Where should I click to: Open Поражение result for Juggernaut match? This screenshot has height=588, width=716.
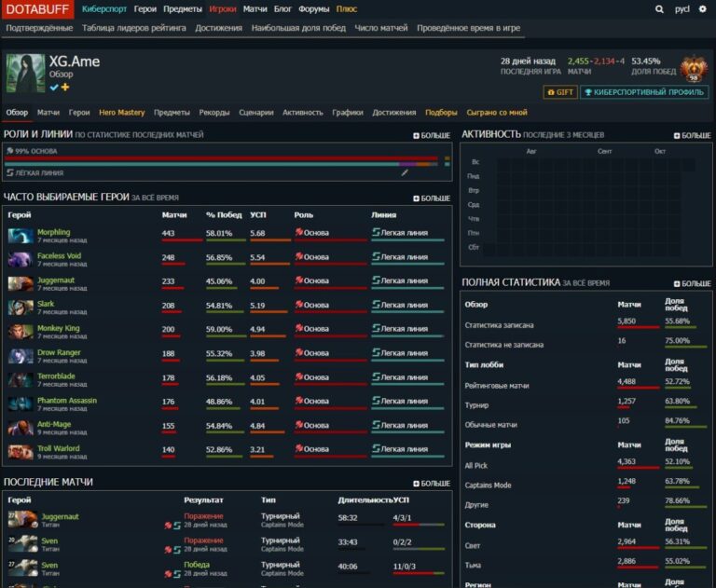tap(203, 516)
